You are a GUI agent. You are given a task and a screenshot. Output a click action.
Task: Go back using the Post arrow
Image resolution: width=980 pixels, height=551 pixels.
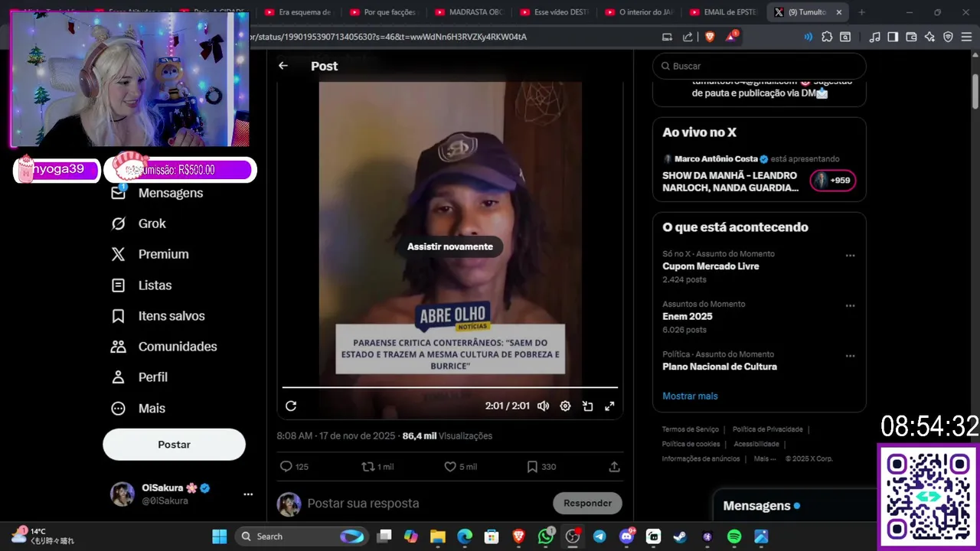(283, 66)
